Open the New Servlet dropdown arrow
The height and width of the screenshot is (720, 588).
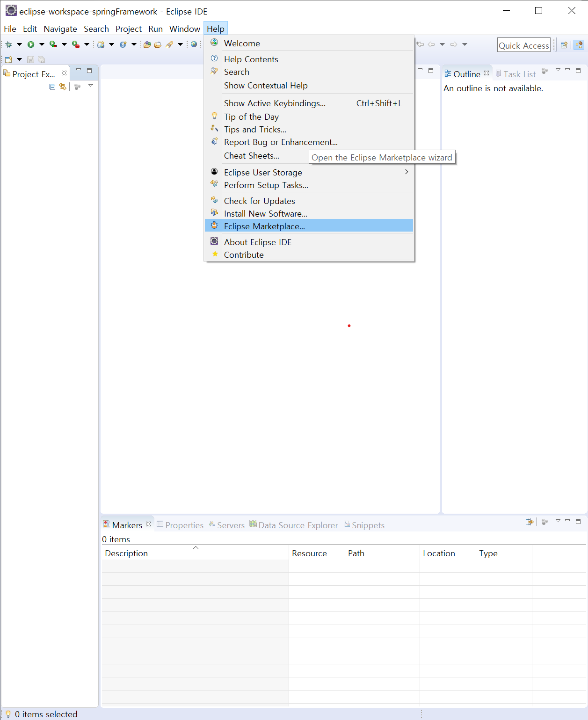(x=134, y=44)
